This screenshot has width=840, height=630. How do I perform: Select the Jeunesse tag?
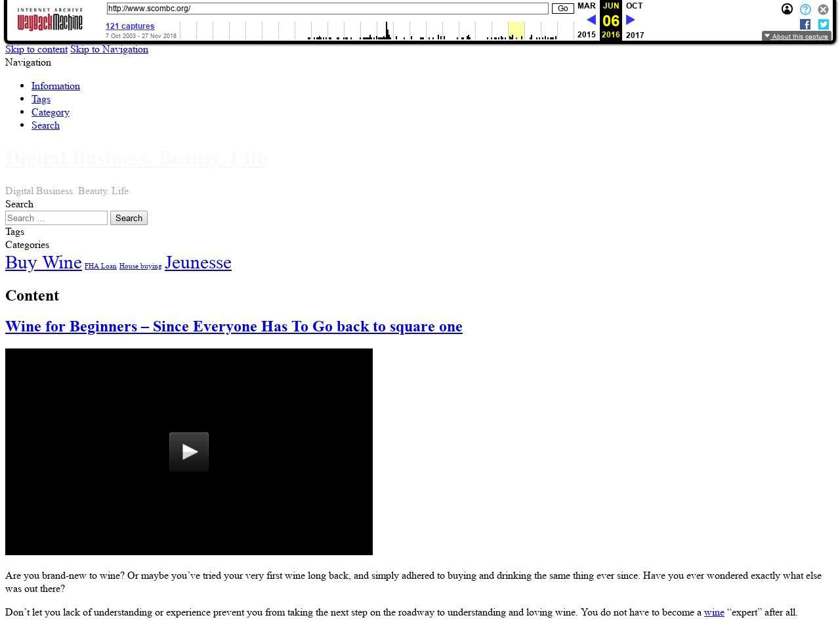click(x=198, y=262)
